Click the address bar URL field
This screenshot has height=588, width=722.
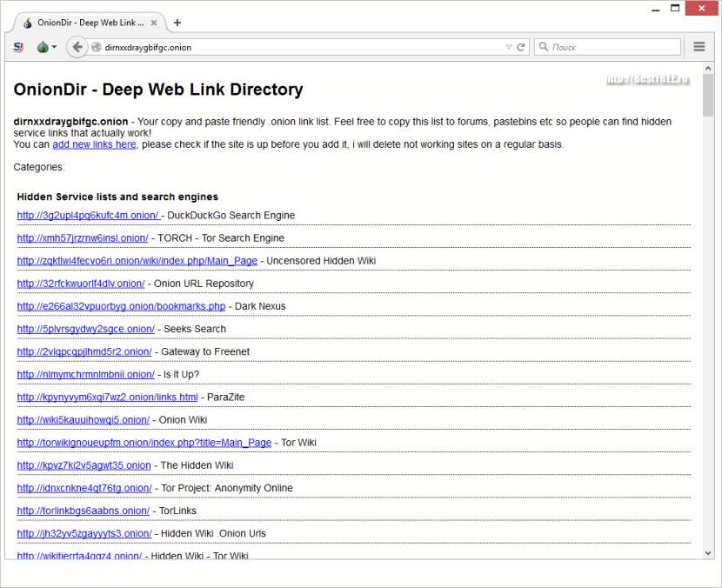coord(296,47)
